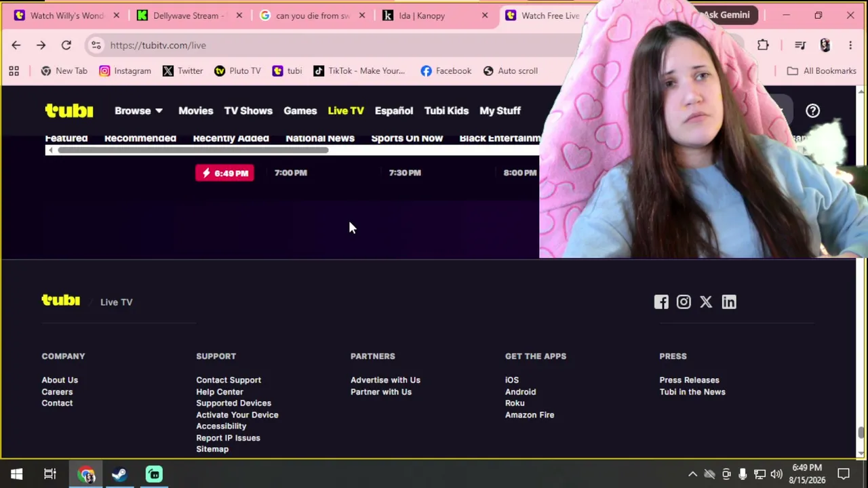Click the page's vertical scrollbar thumb

[861, 432]
